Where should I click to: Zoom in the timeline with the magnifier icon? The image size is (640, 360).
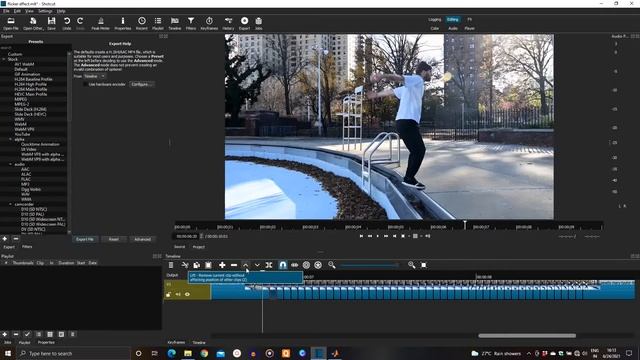[x=411, y=265]
